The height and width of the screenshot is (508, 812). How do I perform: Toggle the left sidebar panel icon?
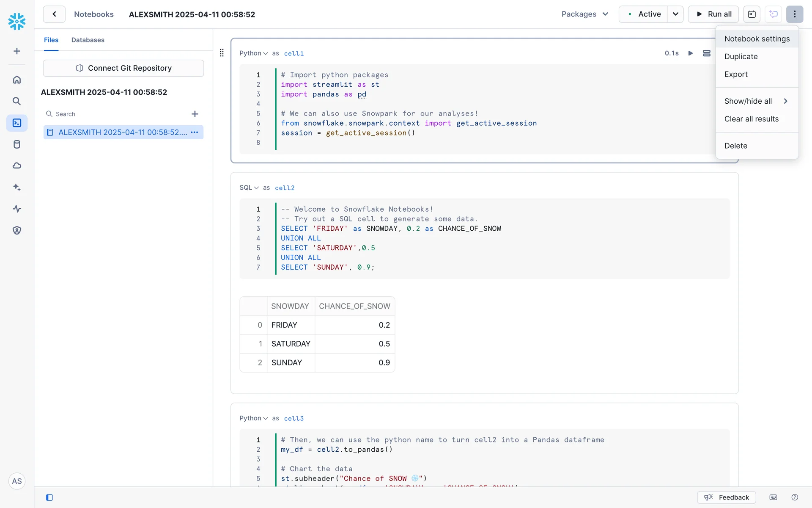(x=49, y=497)
